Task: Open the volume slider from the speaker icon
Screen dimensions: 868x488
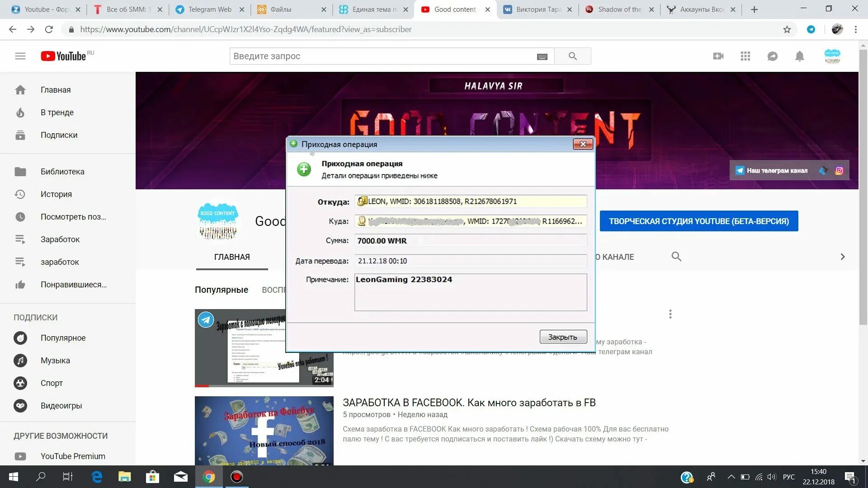Action: tap(771, 477)
